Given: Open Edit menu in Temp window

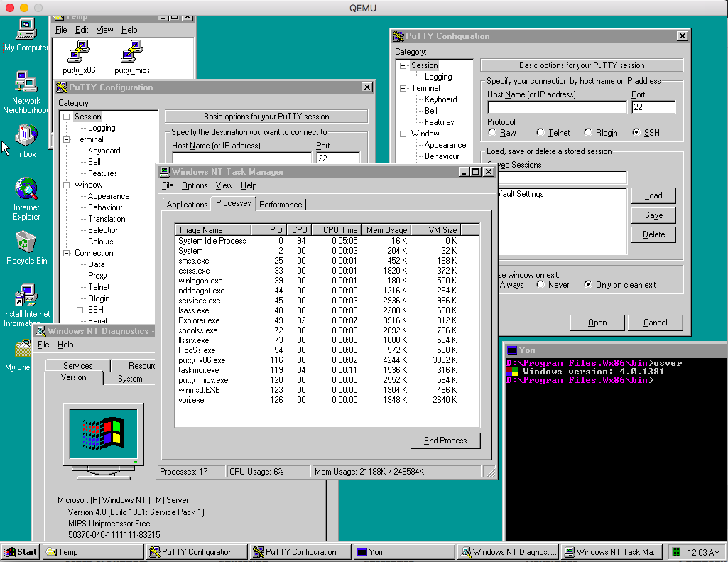Looking at the screenshot, I should pos(82,30).
